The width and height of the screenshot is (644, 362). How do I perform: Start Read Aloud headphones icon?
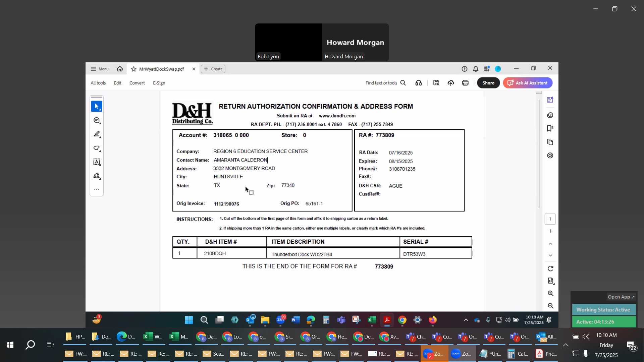click(418, 83)
